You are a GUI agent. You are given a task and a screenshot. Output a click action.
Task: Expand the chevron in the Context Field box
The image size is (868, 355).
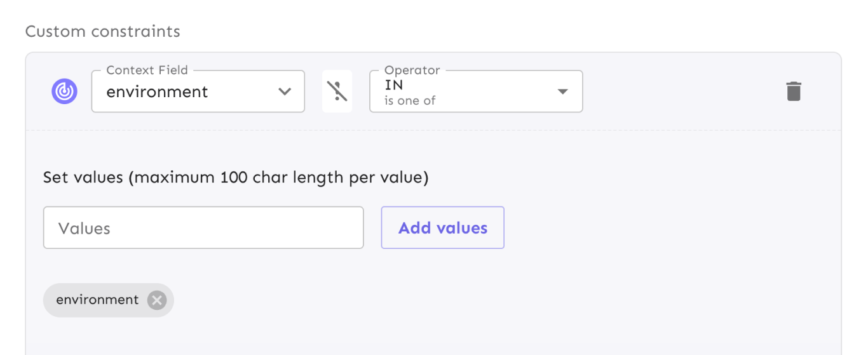point(285,91)
